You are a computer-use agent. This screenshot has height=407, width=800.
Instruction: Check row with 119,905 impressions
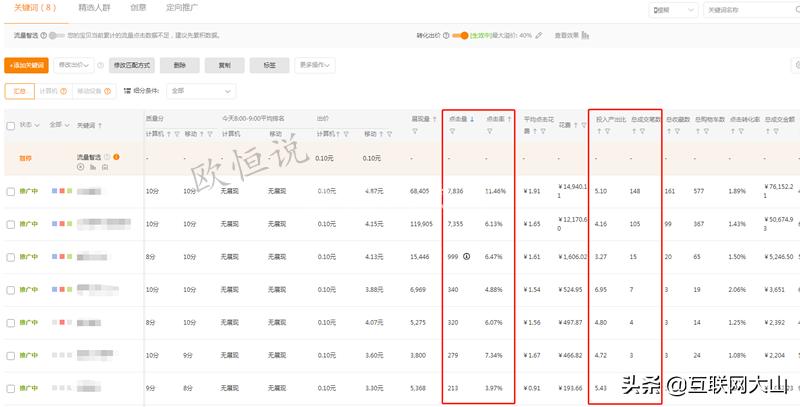(10, 224)
